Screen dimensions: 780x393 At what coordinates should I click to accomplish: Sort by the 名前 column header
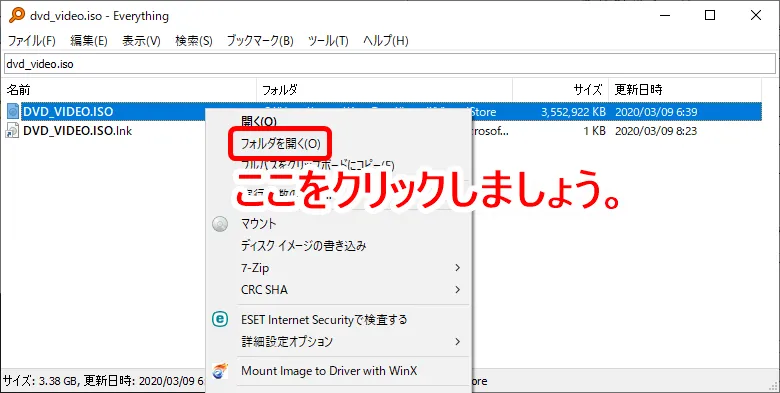pos(129,90)
